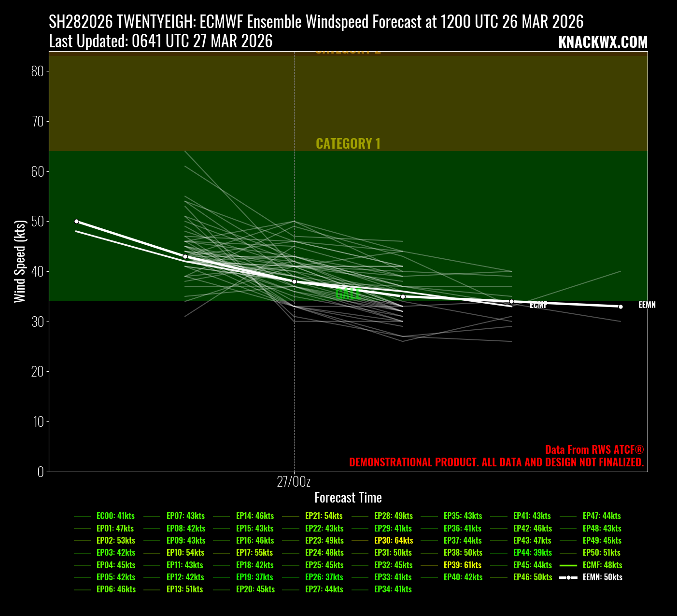Click the EEMN data point on the 27/00z line

[294, 281]
